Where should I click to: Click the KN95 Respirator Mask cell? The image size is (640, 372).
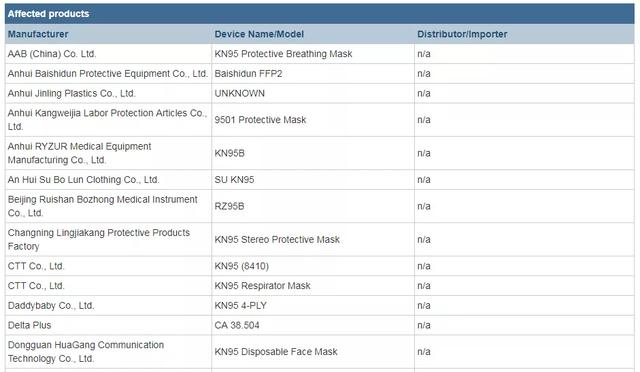[x=313, y=286]
